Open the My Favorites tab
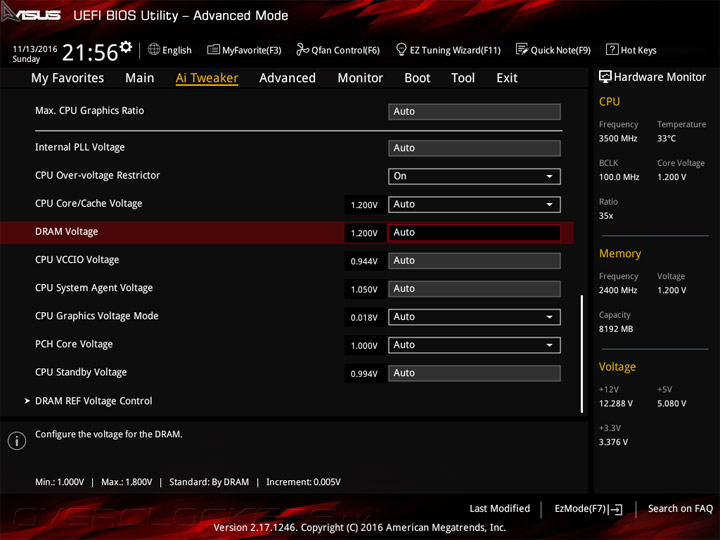 tap(68, 78)
